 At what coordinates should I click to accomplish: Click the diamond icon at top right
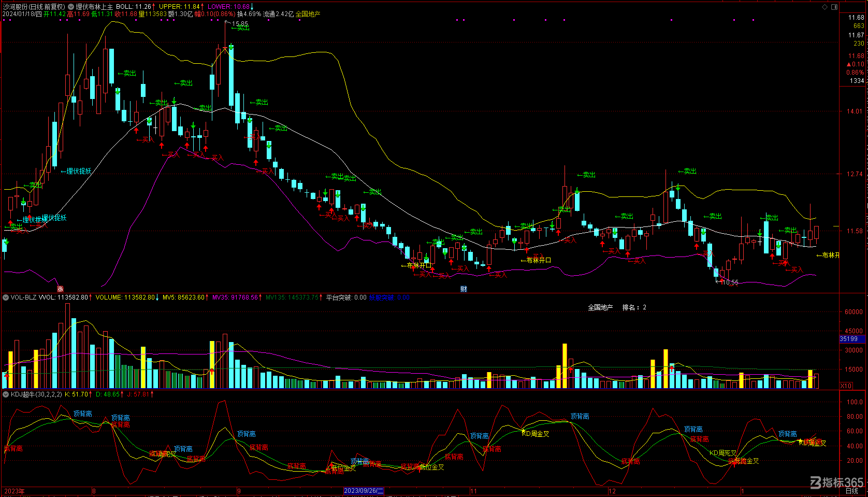pyautogui.click(x=825, y=7)
